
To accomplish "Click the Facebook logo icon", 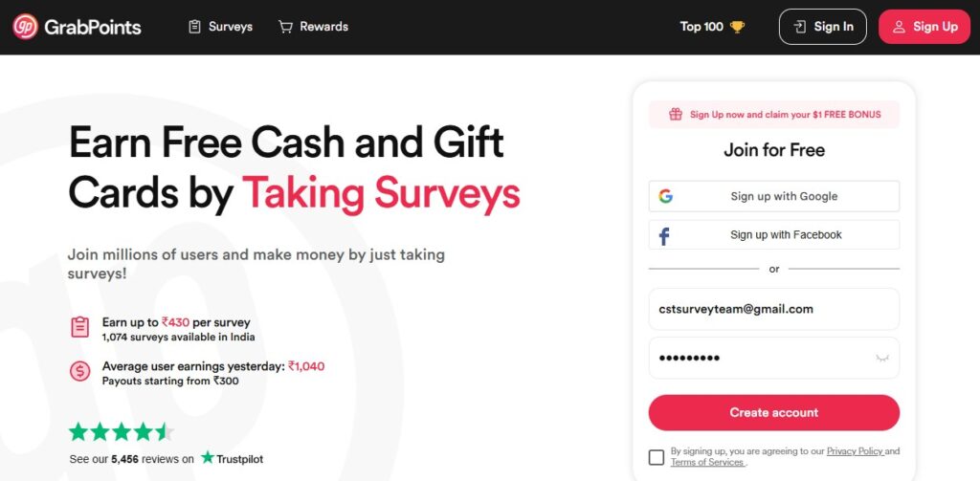I will click(x=664, y=235).
